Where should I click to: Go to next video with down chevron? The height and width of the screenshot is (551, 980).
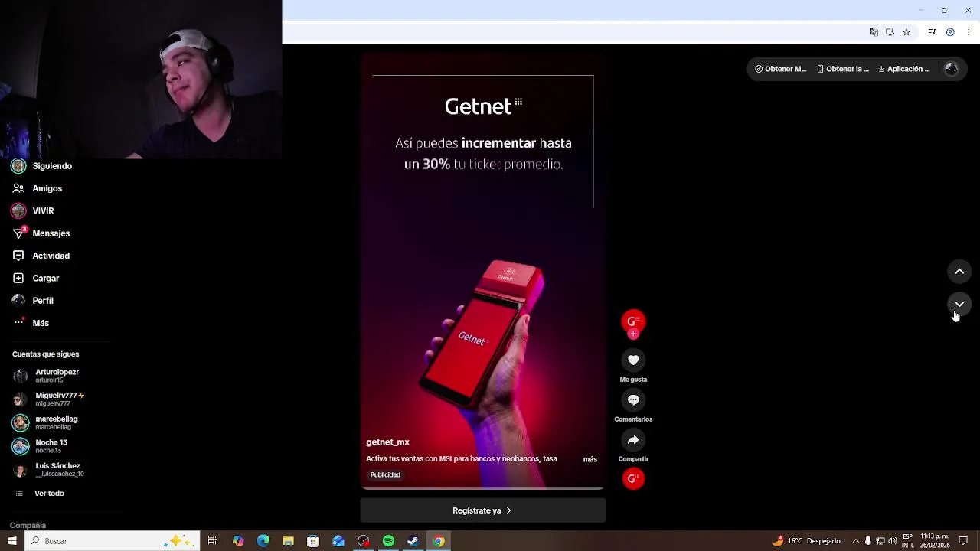(x=959, y=304)
